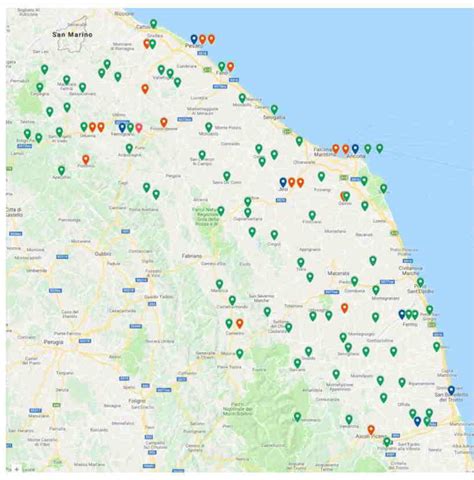Select green pin at San Lorenzo in Campo
Viewport: 474px width, 480px height.
[x=202, y=155]
